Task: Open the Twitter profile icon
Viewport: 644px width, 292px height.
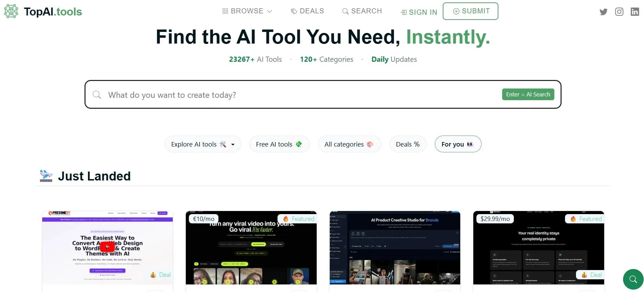Action: point(603,12)
